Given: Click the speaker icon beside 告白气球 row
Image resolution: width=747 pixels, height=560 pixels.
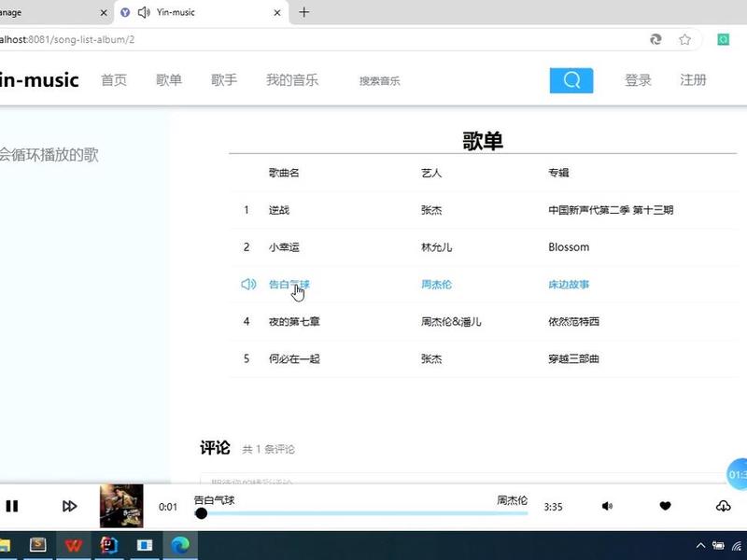Looking at the screenshot, I should [248, 285].
